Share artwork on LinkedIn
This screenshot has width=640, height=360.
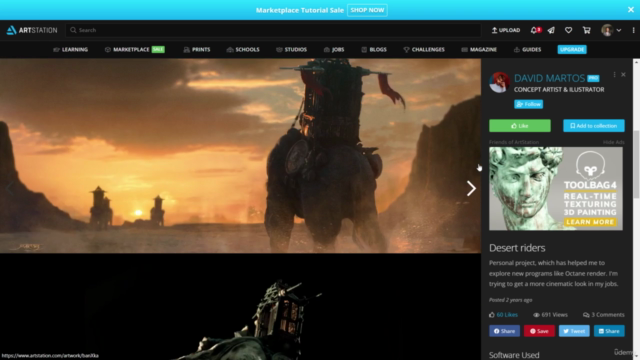coord(609,331)
